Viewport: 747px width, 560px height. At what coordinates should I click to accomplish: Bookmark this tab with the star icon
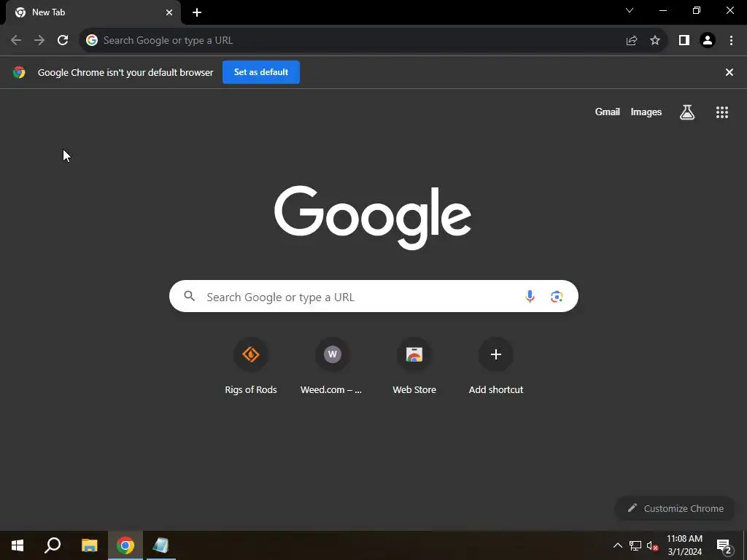pyautogui.click(x=655, y=41)
